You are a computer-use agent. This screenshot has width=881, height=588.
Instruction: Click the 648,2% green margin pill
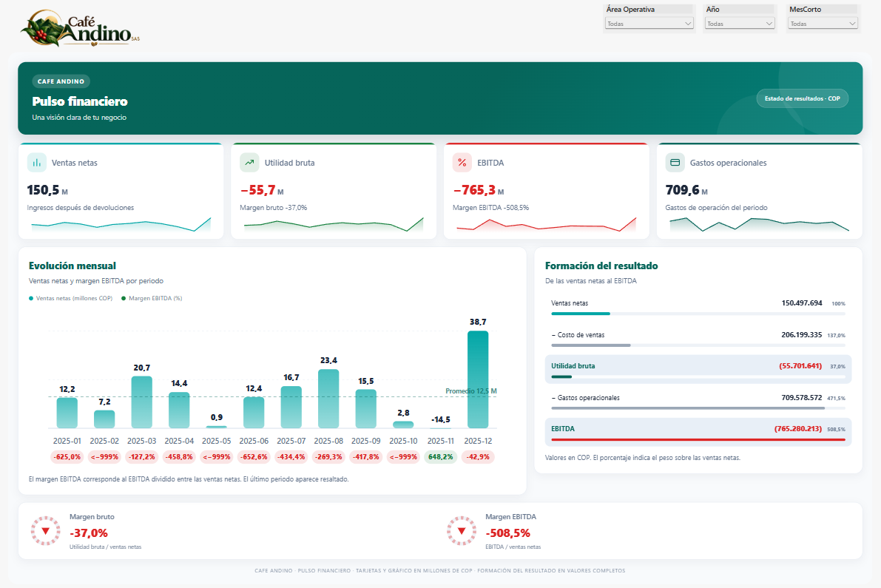[441, 457]
